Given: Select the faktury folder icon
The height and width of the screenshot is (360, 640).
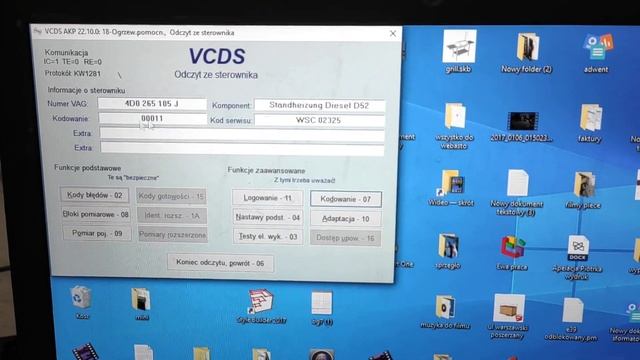Looking at the screenshot, I should 590,123.
